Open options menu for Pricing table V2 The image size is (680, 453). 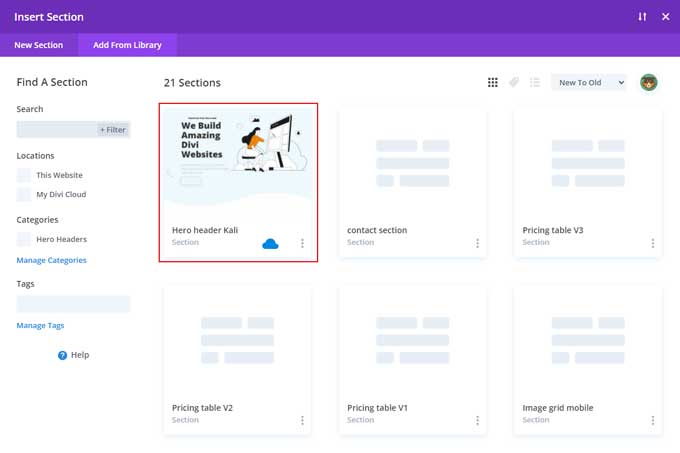pyautogui.click(x=302, y=420)
